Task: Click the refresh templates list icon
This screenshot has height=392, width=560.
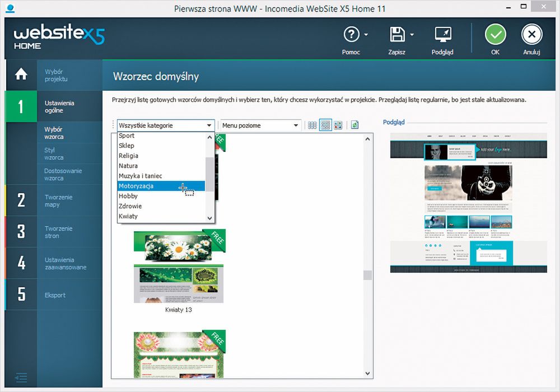Action: tap(354, 125)
